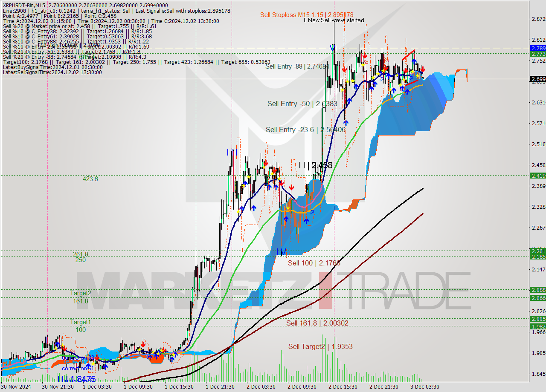Click the '1 Dec 09:30' time axis label
Screen dimensions: 546x392
tap(138, 387)
